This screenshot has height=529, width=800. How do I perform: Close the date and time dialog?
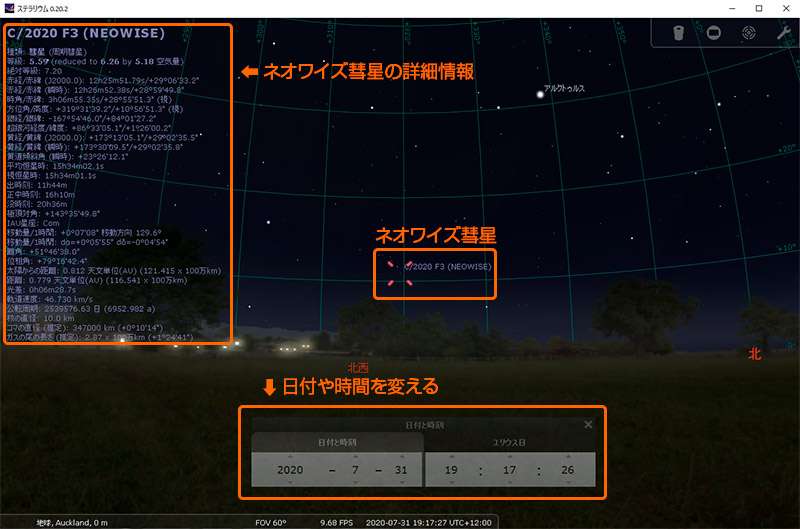tap(588, 424)
